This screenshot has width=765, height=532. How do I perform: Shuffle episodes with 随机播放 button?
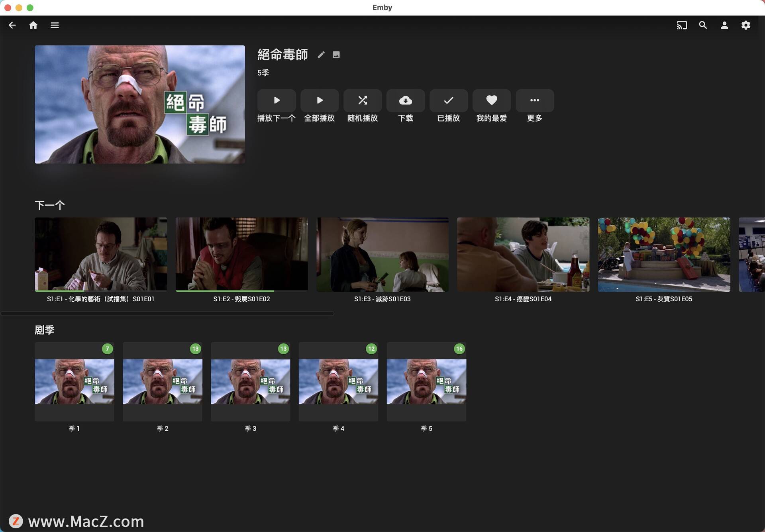click(x=362, y=100)
